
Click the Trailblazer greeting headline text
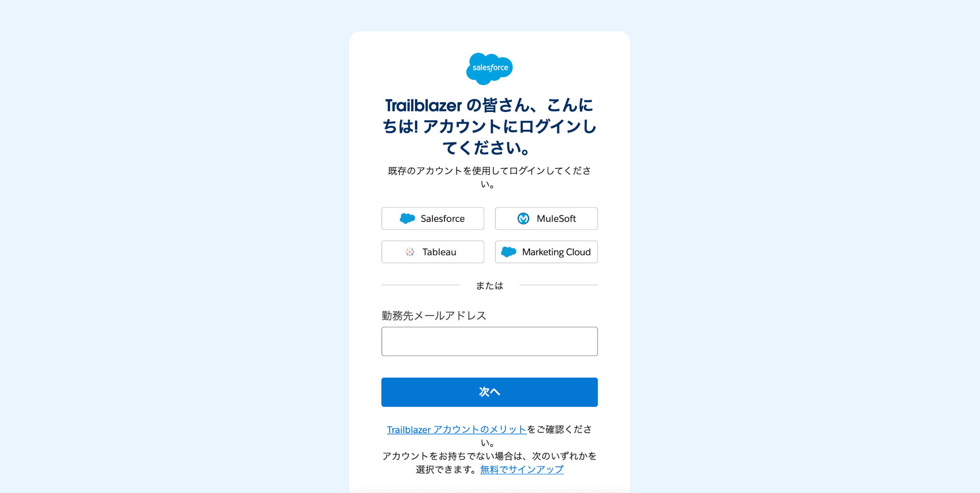490,126
